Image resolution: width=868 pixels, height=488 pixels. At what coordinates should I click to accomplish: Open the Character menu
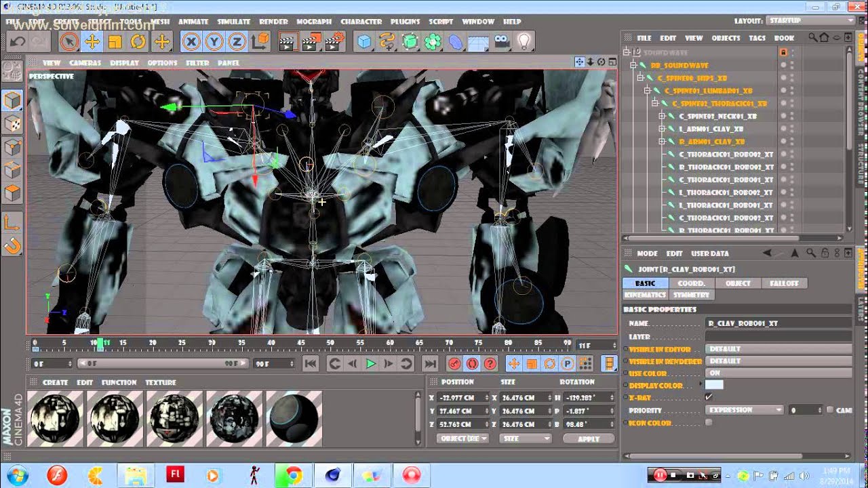click(361, 22)
